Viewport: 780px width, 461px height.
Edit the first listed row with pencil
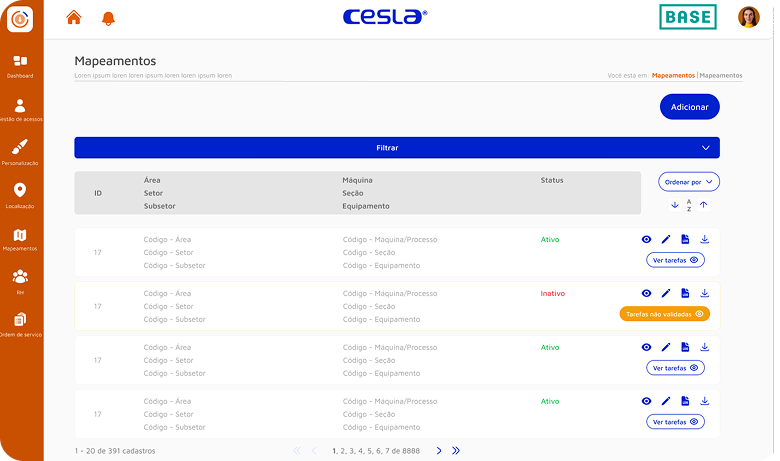click(666, 240)
